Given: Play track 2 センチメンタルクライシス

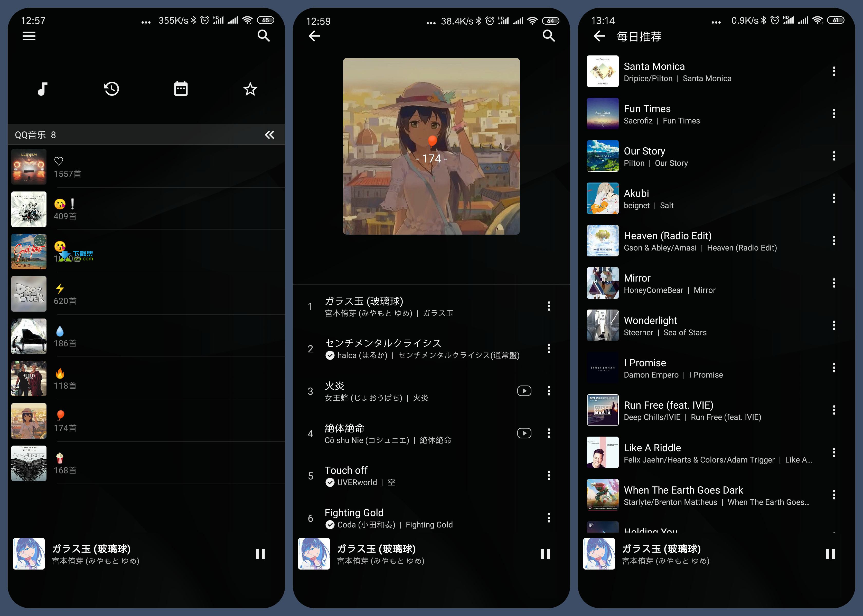Looking at the screenshot, I should click(431, 349).
